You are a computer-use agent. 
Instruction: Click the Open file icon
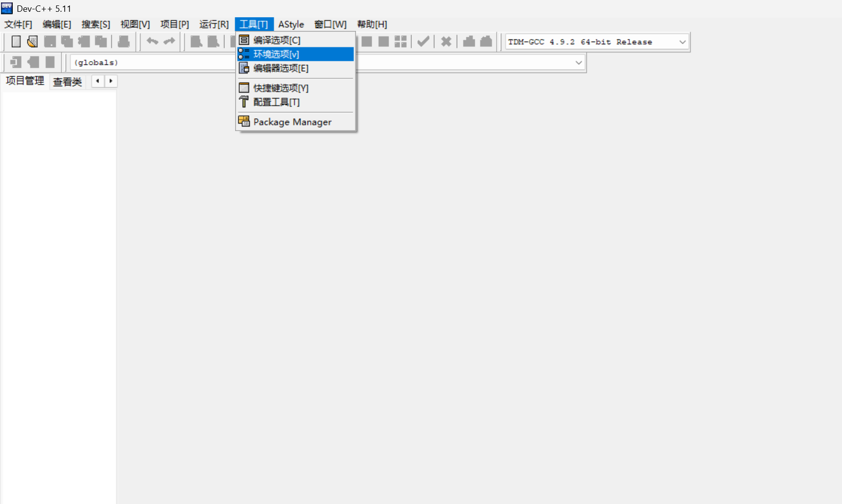coord(32,42)
